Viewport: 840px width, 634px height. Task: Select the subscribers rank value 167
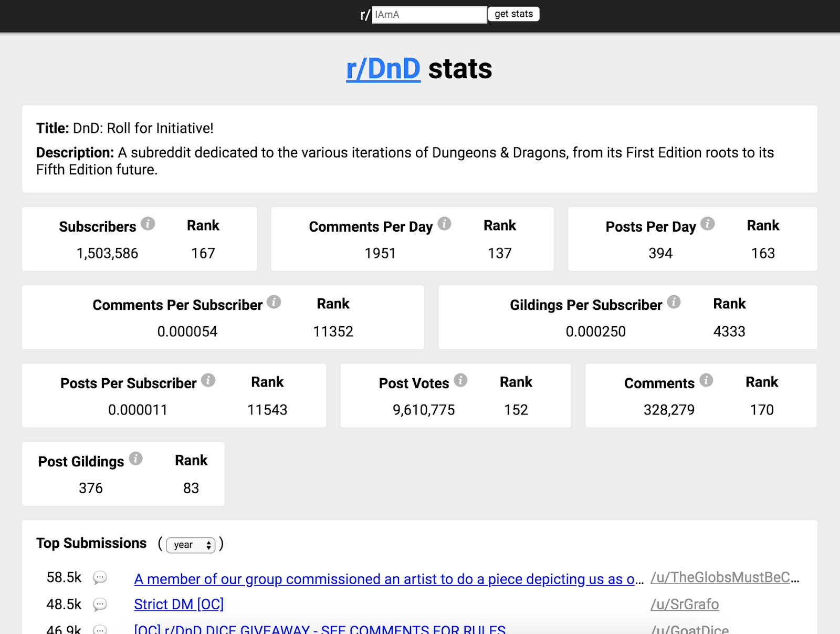(203, 253)
